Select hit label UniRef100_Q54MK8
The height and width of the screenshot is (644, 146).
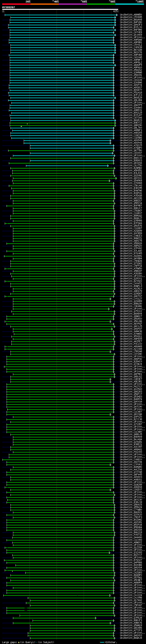(131, 181)
